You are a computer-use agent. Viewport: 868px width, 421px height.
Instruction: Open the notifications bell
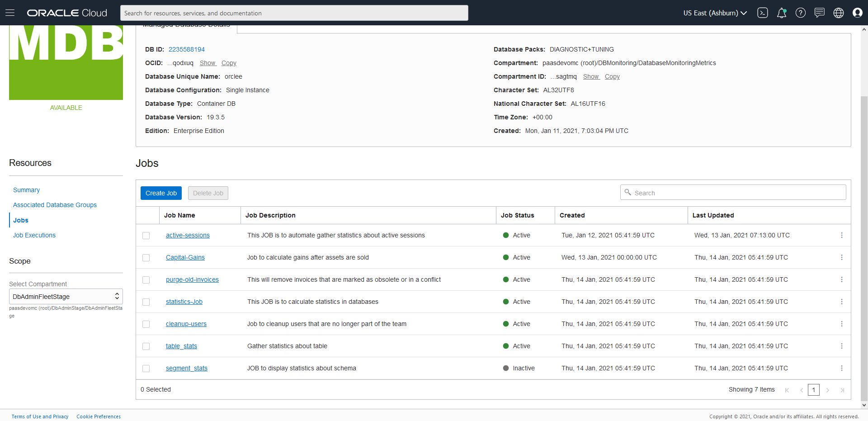click(782, 13)
